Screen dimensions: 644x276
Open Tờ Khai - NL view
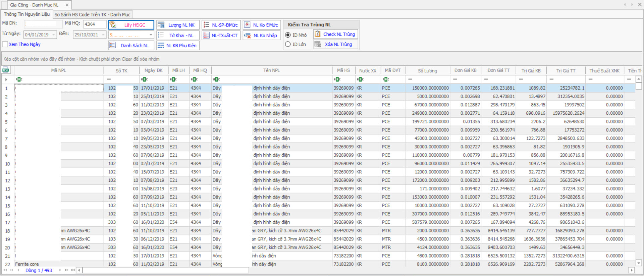tap(178, 36)
